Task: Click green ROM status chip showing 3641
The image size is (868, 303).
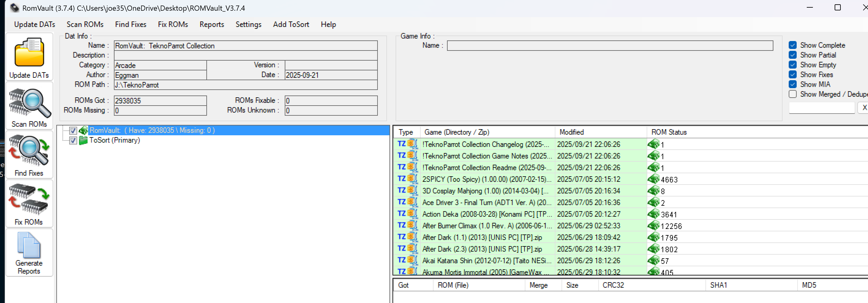Action: pos(653,214)
